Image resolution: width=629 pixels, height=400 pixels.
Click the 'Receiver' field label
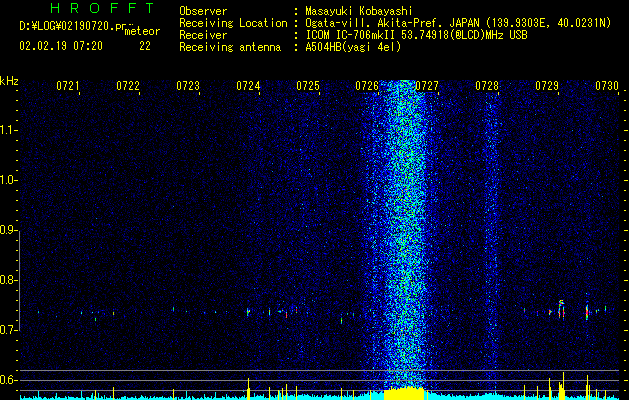click(203, 35)
